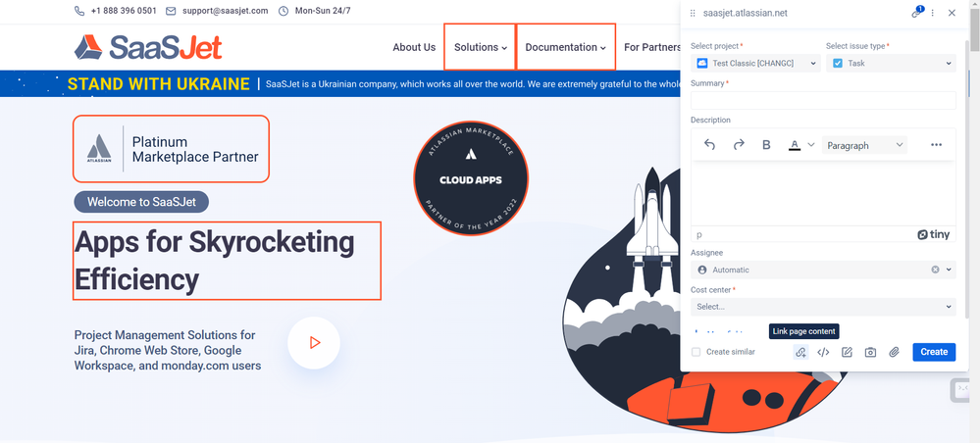Open the Paragraph format dropdown

coord(864,145)
